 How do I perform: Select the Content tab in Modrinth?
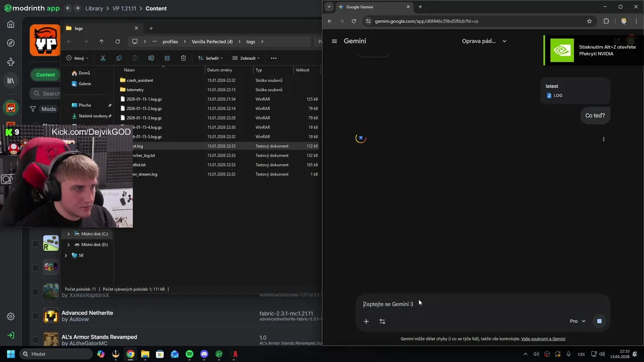pyautogui.click(x=45, y=74)
